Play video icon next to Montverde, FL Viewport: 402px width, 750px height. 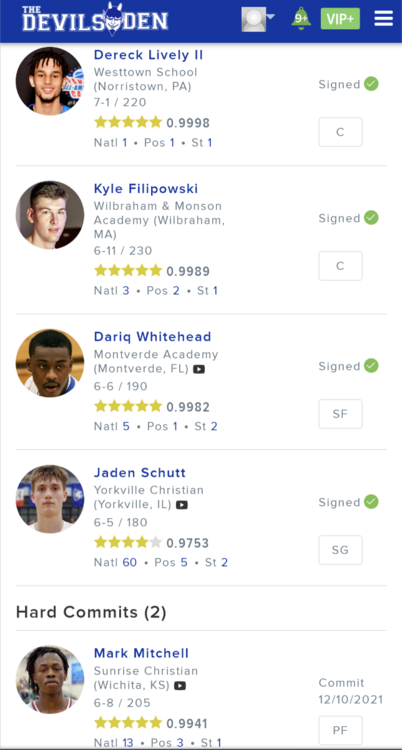point(199,369)
